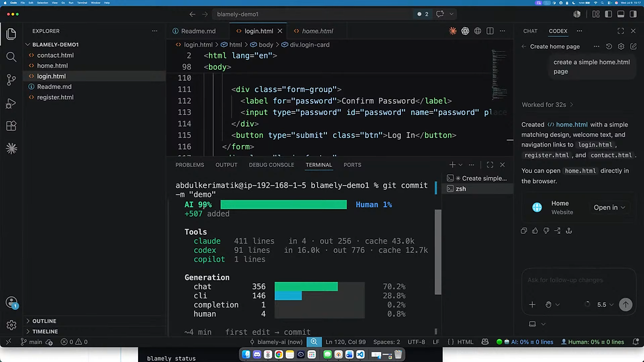The height and width of the screenshot is (362, 644).
Task: Open the Source Control view
Action: [11, 79]
